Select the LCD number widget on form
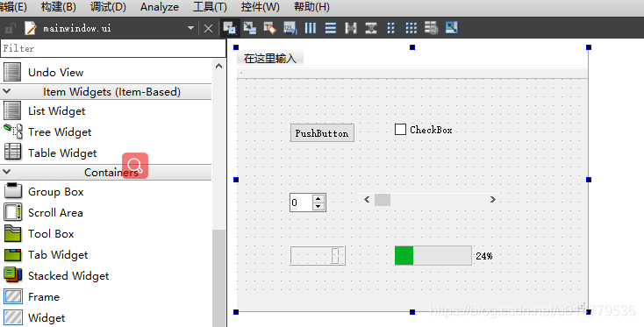Viewport: 644px width, 327px height. coord(318,256)
